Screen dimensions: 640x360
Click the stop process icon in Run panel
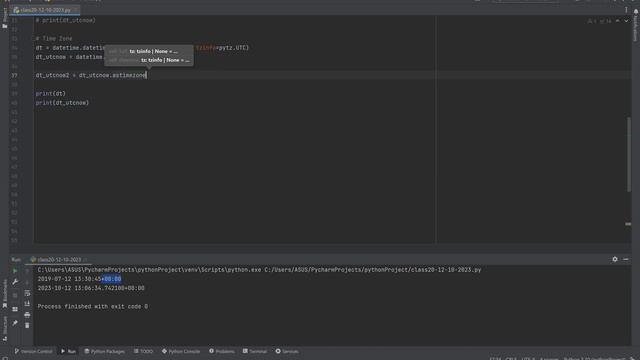15,296
